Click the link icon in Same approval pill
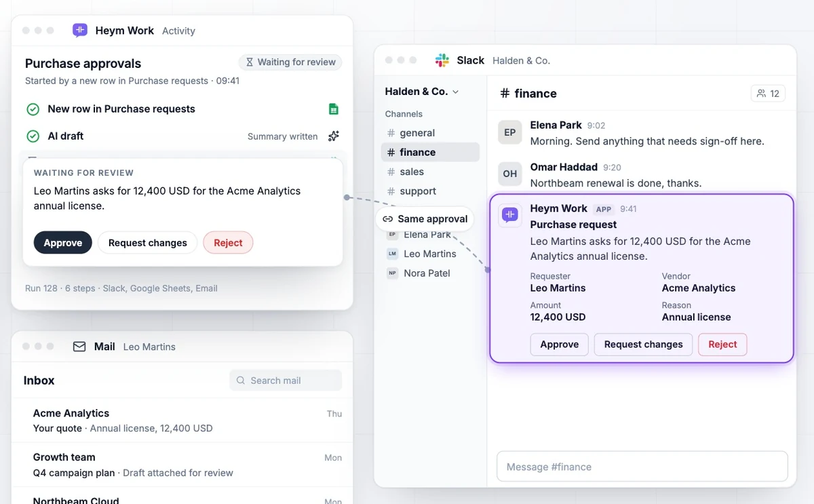The width and height of the screenshot is (814, 504). (x=387, y=219)
